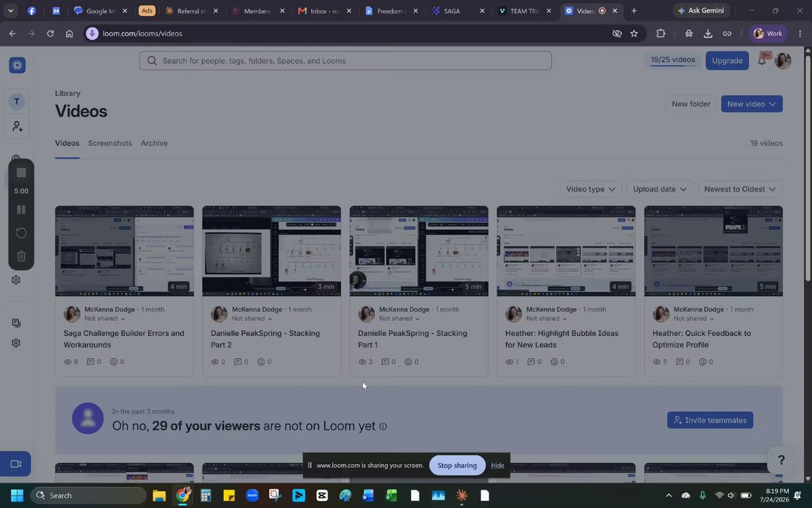The image size is (812, 508).
Task: Open File Explorer from the taskbar
Action: pos(159,495)
